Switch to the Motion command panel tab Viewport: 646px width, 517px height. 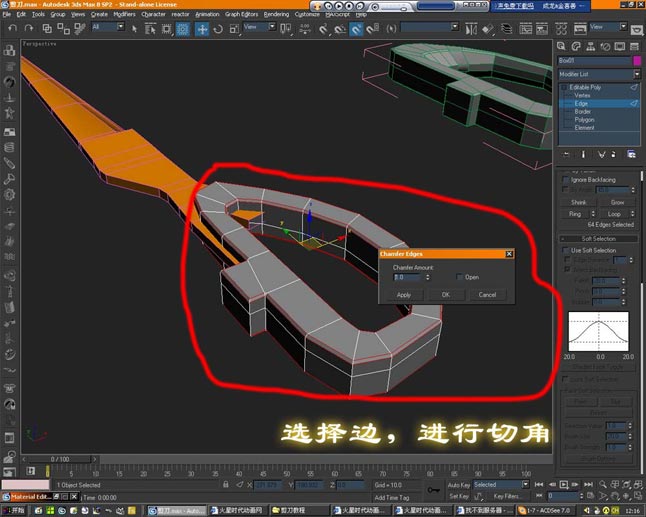click(605, 46)
